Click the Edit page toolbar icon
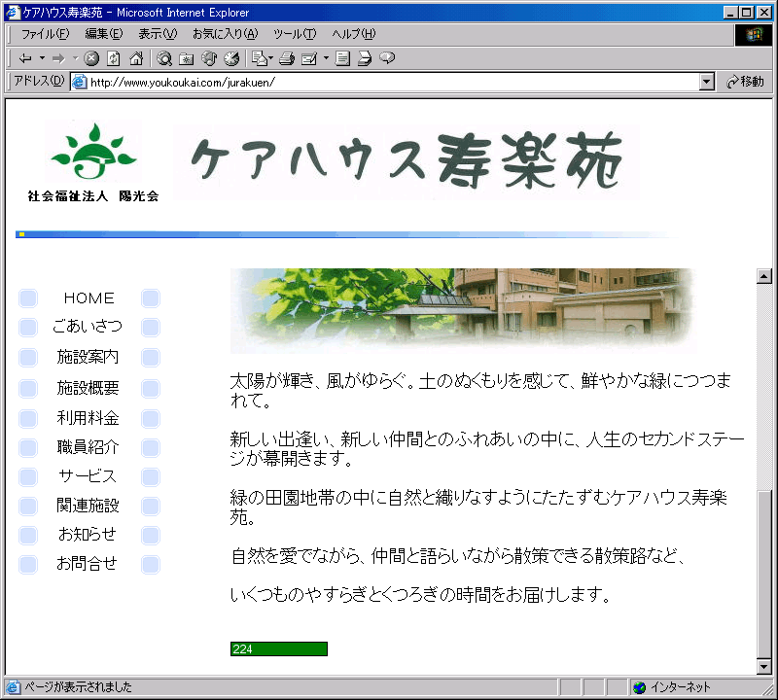This screenshot has width=778, height=700. 309,58
